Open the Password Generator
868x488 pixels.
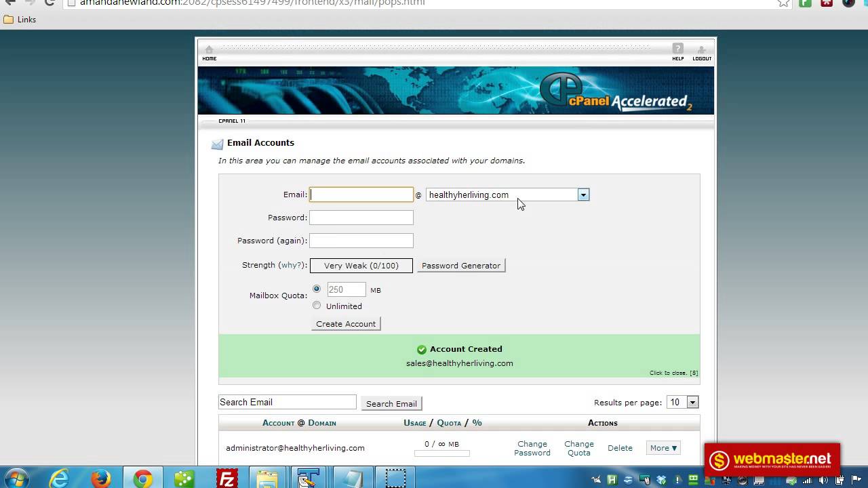(x=461, y=266)
